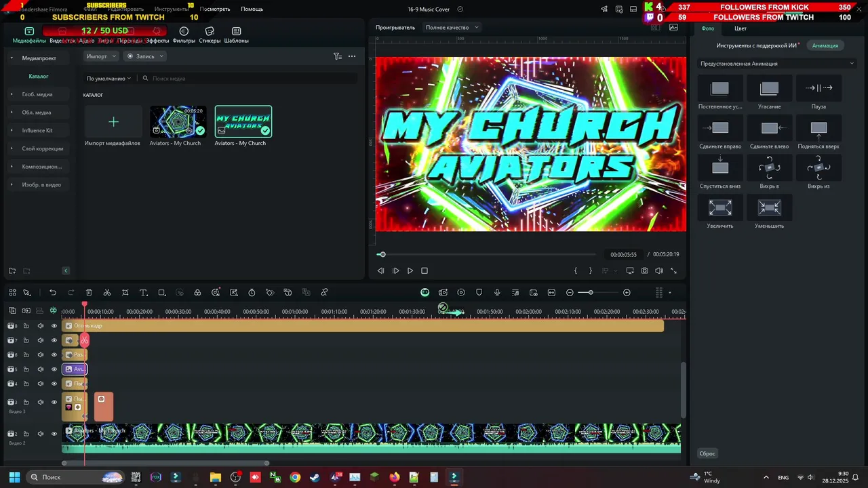Image resolution: width=868 pixels, height=488 pixels.
Task: Hide track 5 with its eye icon
Action: (54, 369)
